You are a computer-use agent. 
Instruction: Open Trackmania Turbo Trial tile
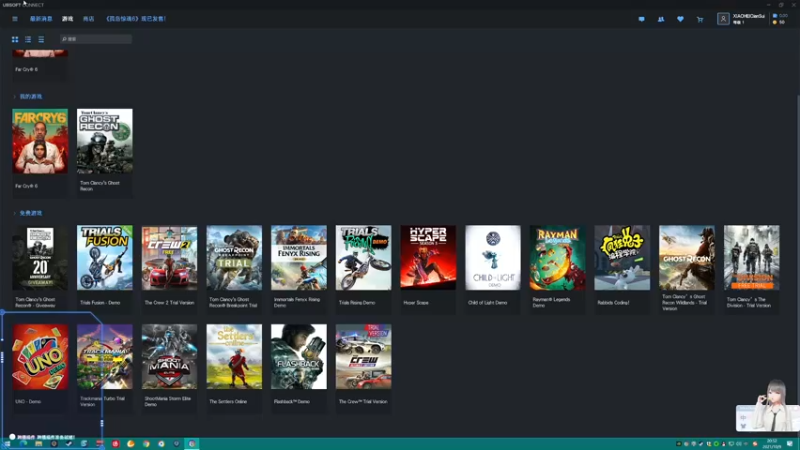105,367
